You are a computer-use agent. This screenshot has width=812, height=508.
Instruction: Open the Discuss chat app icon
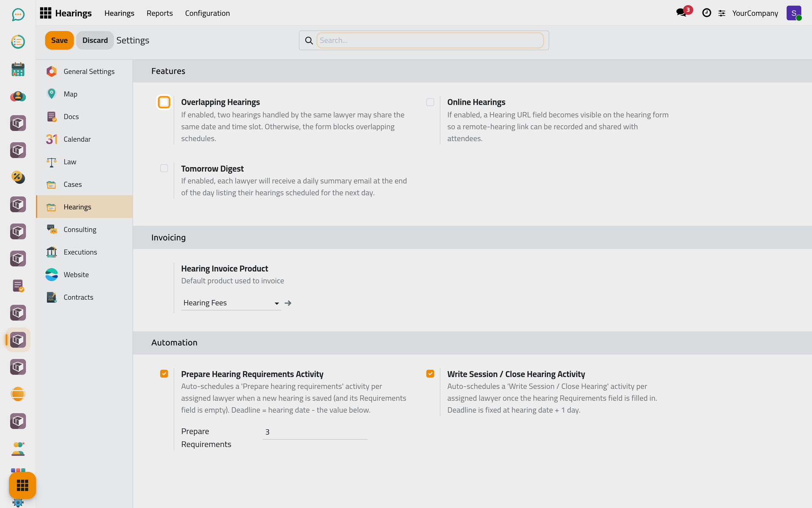pyautogui.click(x=18, y=15)
